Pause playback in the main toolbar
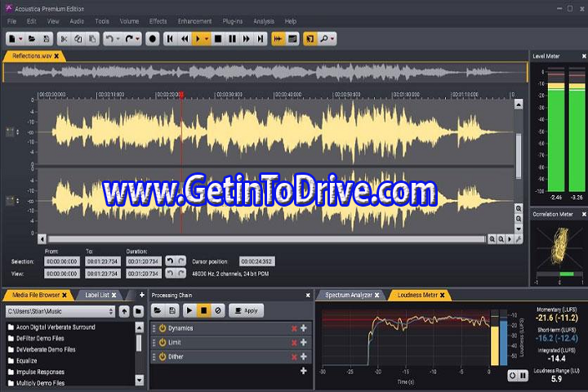Image resolution: width=588 pixels, height=392 pixels. pos(232,38)
